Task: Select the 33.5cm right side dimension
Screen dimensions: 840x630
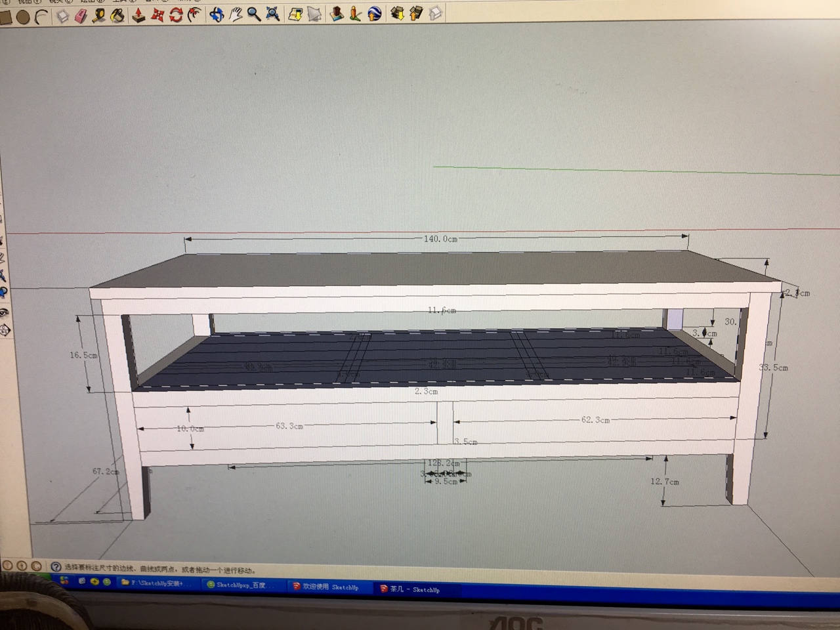Action: click(x=774, y=367)
